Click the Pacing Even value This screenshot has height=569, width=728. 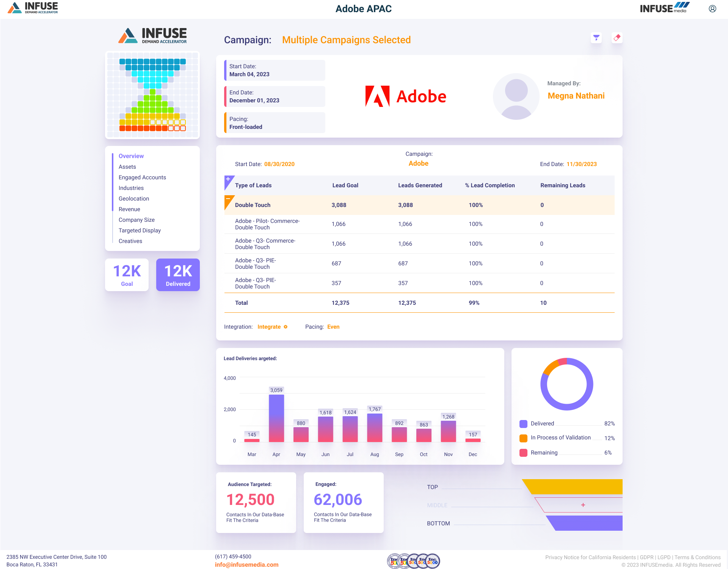coord(333,327)
